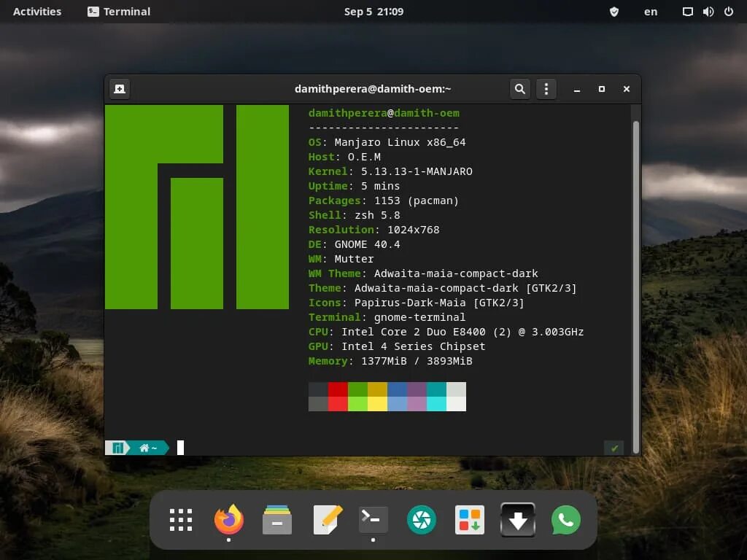Open the Terminal app menu in top bar

119,12
